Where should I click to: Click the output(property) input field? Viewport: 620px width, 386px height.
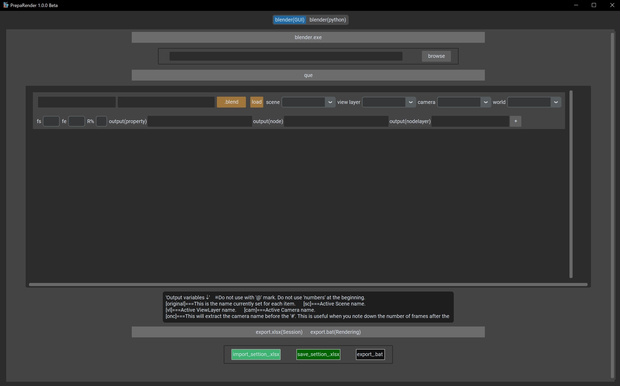click(x=200, y=121)
